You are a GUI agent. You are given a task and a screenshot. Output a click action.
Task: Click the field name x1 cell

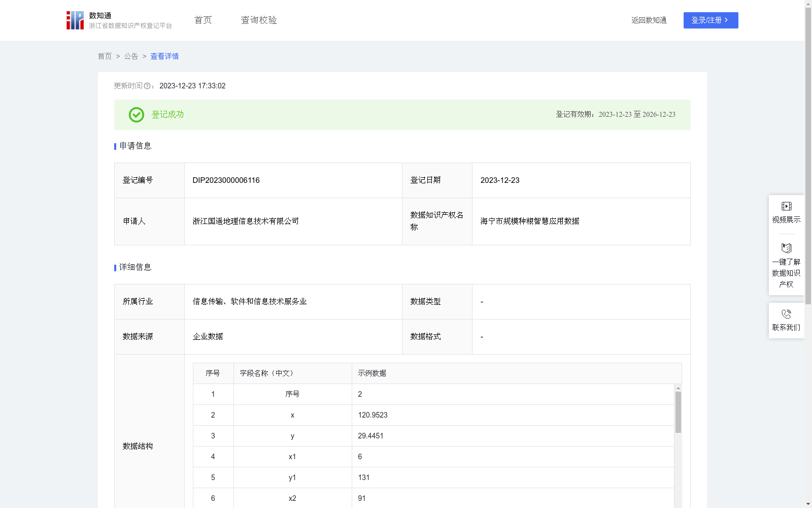coord(292,457)
